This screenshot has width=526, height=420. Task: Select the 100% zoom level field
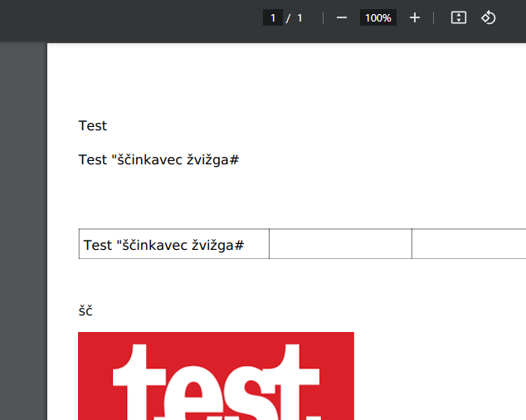[378, 17]
